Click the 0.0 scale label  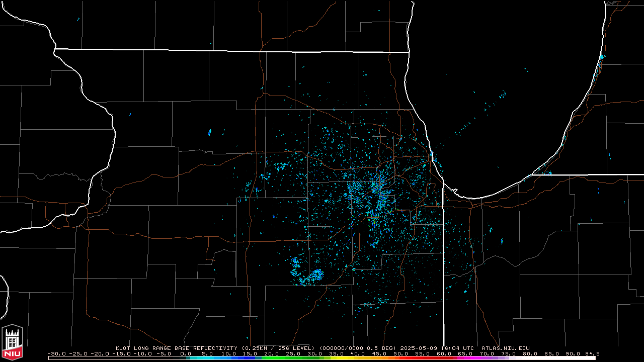click(186, 353)
